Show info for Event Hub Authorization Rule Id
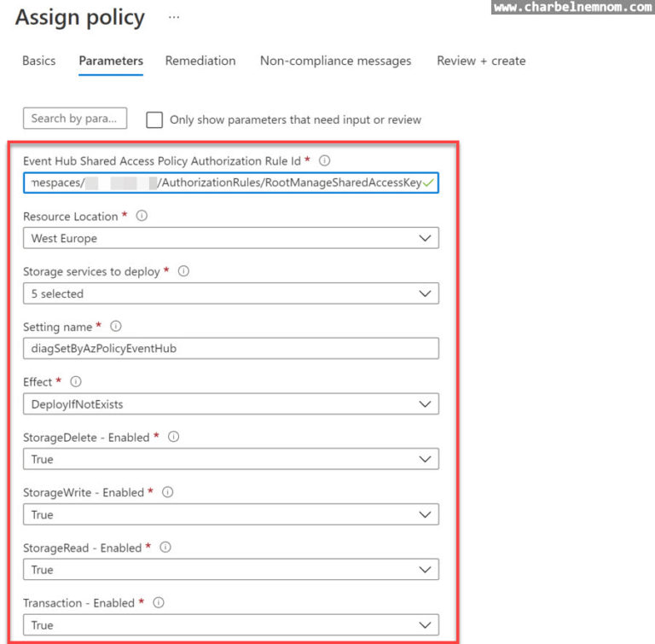 point(325,160)
